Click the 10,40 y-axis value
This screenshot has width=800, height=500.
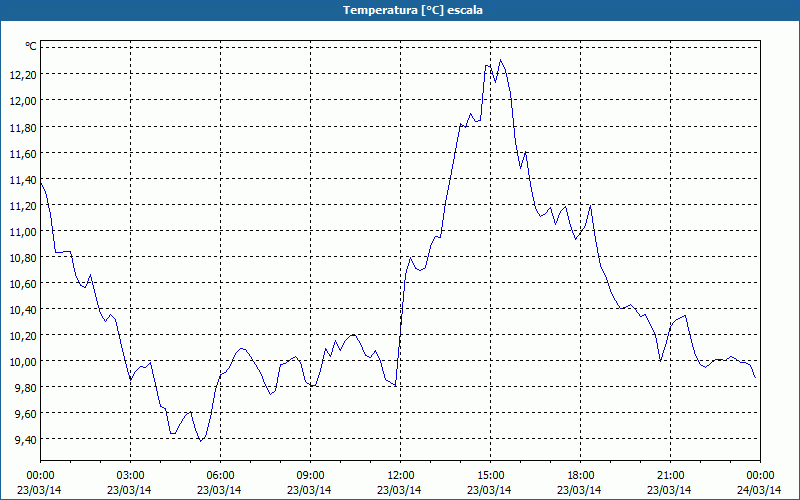tap(23, 310)
